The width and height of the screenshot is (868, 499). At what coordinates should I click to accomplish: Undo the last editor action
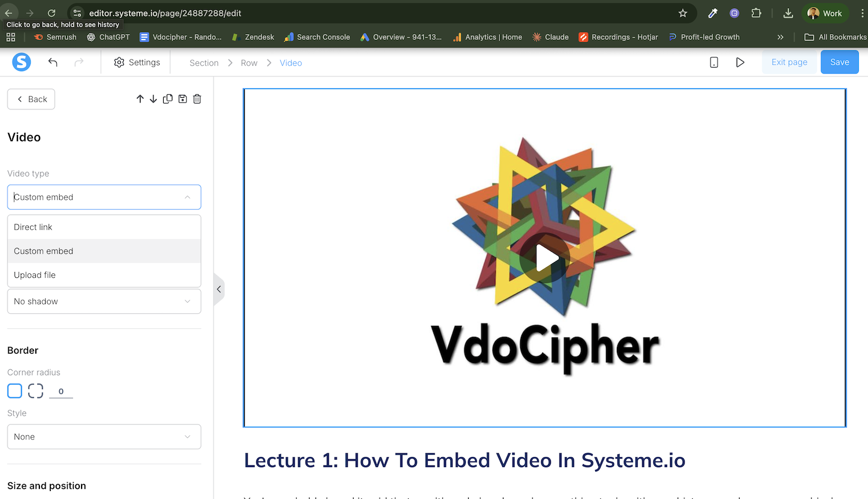(53, 62)
